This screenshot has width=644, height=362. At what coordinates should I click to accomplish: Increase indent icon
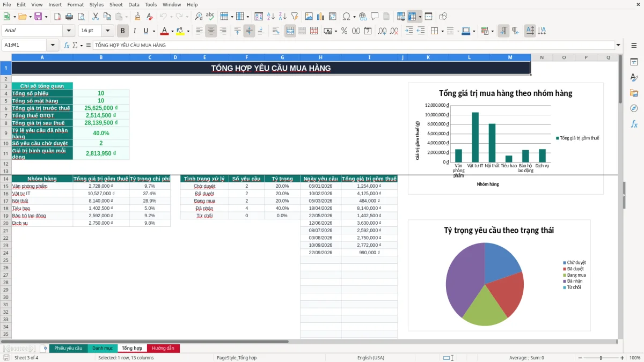click(409, 31)
